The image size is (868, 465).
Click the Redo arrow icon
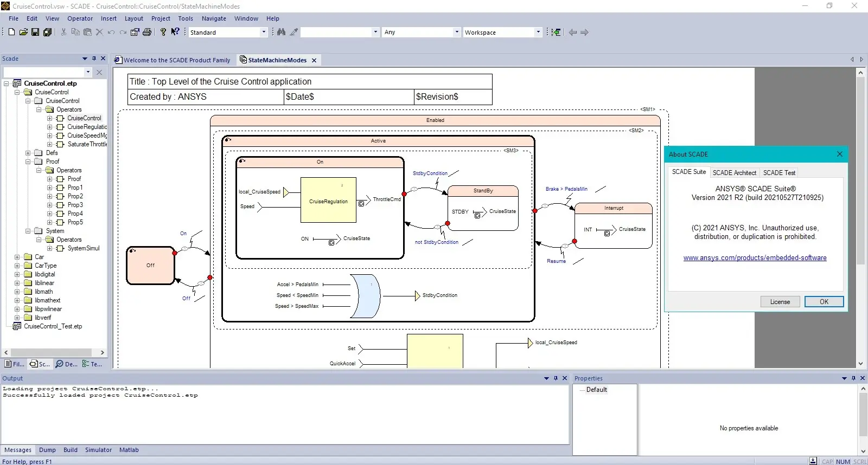coord(123,32)
